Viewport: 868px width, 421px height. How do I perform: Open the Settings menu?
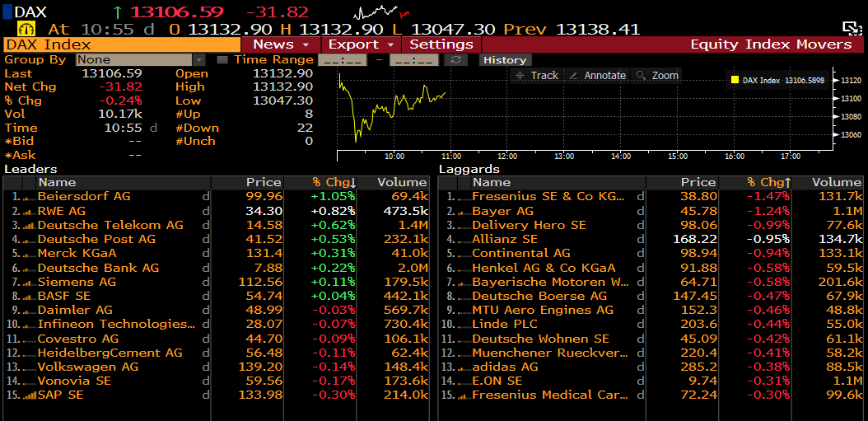(x=441, y=44)
